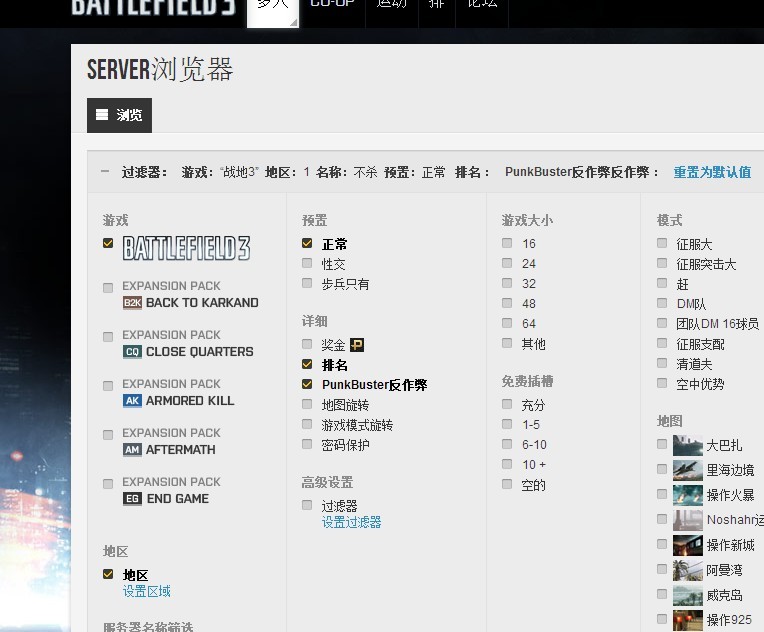Check the 大巴扎 map checkbox
Image resolution: width=764 pixels, height=632 pixels.
point(662,443)
